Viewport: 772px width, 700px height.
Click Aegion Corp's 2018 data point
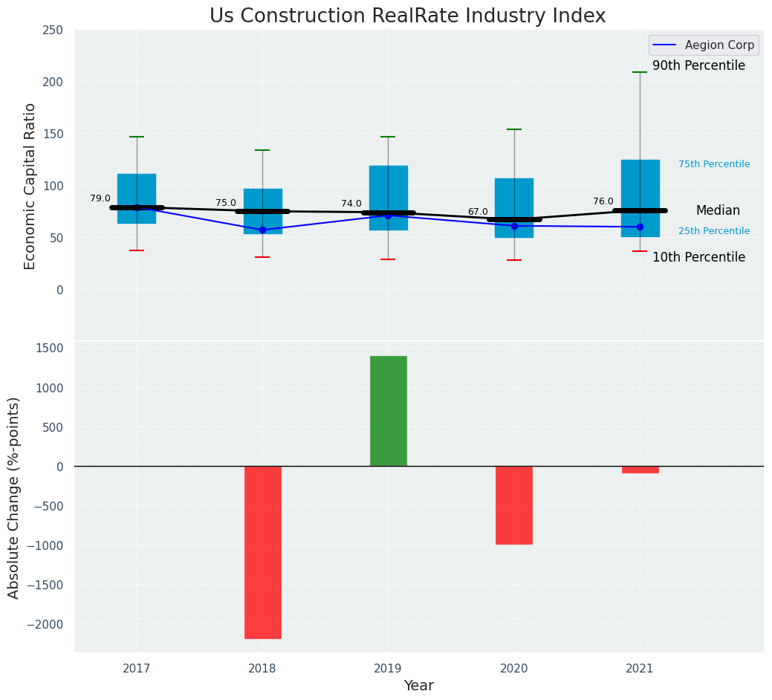pos(262,230)
